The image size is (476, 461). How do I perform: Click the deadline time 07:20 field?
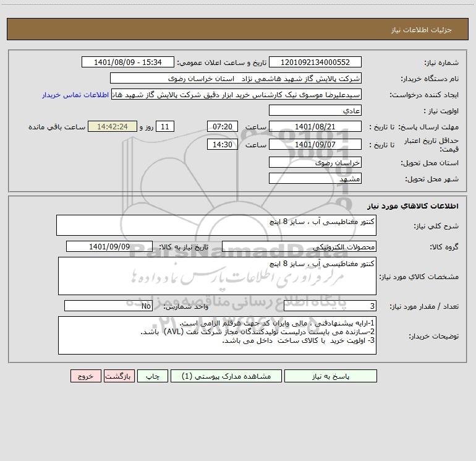pos(222,126)
